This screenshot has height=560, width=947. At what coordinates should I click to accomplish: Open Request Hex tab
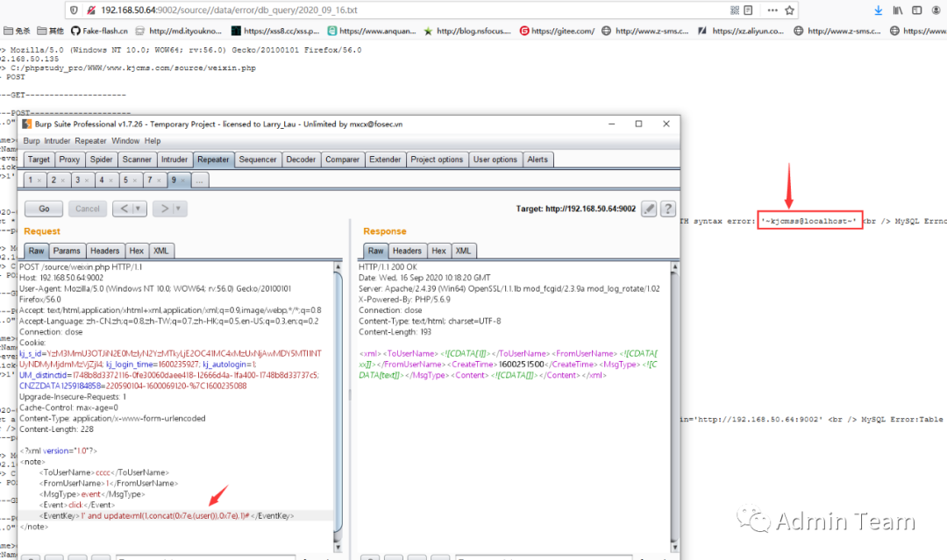(x=137, y=251)
